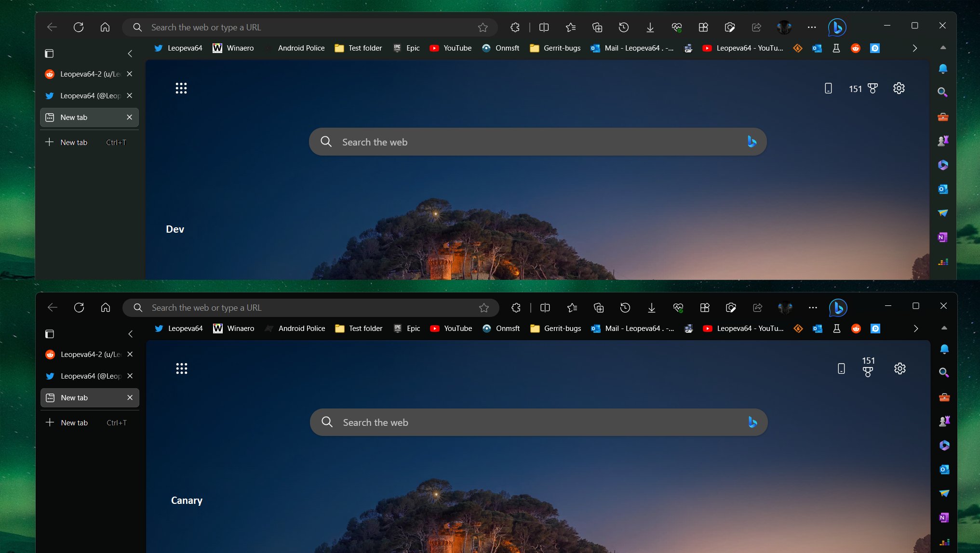Open History icon in Canary window toolbar
Image resolution: width=980 pixels, height=553 pixels.
[625, 308]
